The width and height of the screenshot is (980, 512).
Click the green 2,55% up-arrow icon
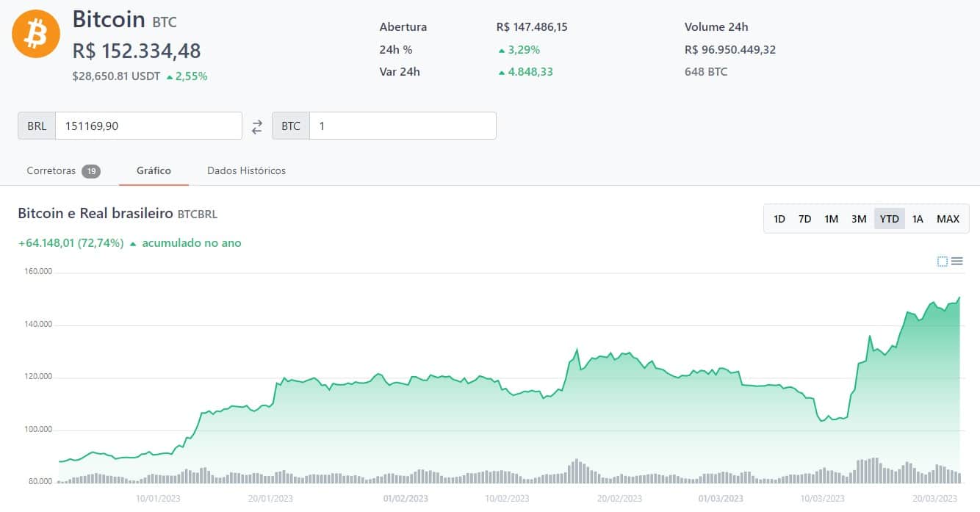click(x=170, y=76)
